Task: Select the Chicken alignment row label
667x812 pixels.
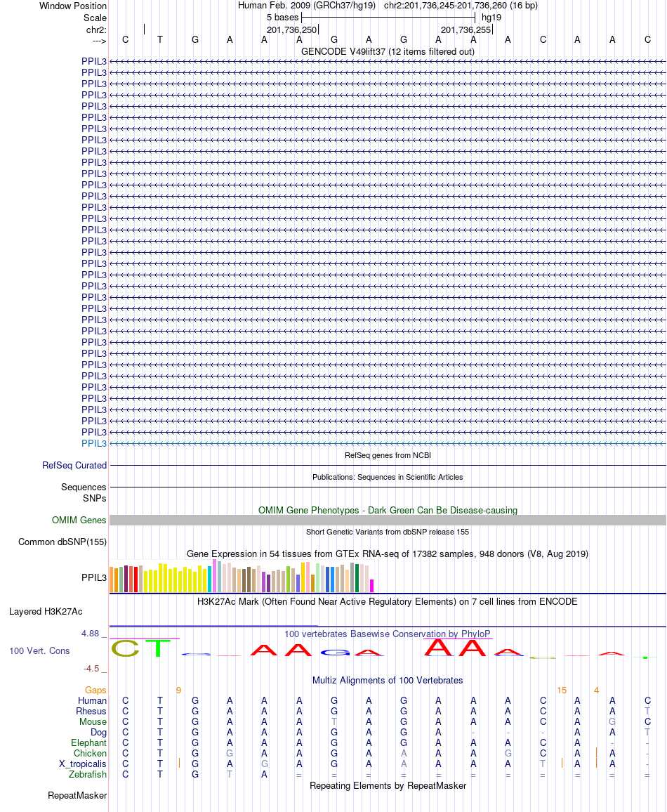Action: coord(90,754)
